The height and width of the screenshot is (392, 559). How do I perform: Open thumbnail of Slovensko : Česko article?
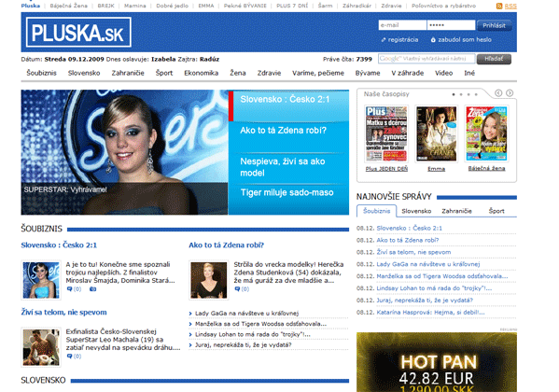[x=41, y=280]
